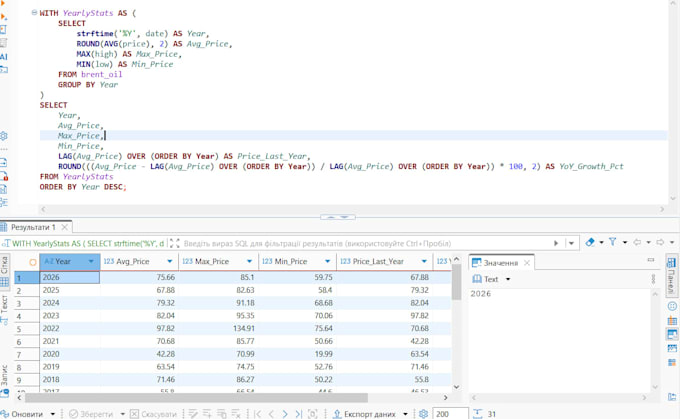Screen dimensions: 680x419
Task: Click the duplicate row icon in bottom toolbar
Action: tap(221, 414)
